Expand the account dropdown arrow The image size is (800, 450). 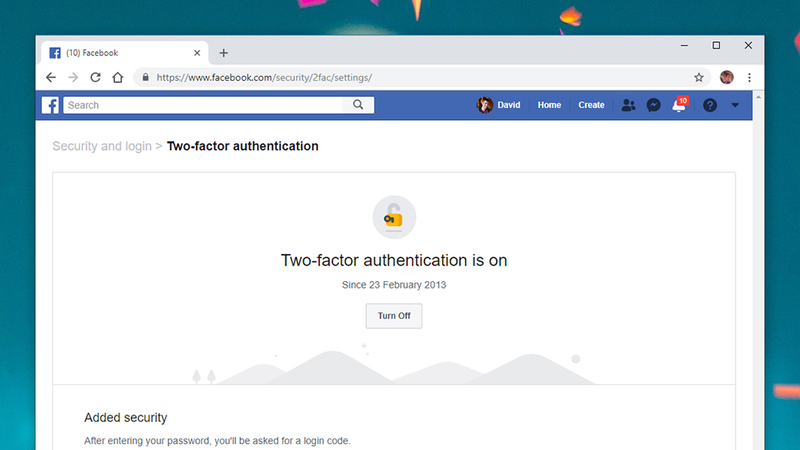[x=735, y=105]
